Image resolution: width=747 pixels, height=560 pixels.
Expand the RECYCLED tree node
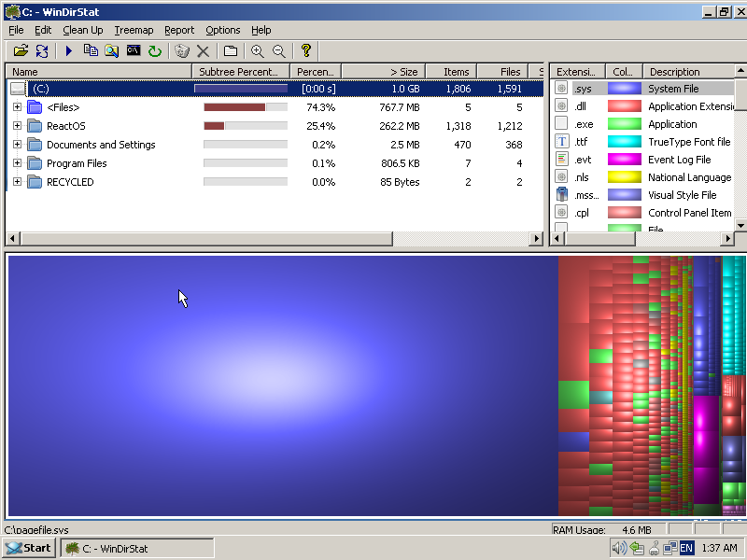pyautogui.click(x=17, y=182)
